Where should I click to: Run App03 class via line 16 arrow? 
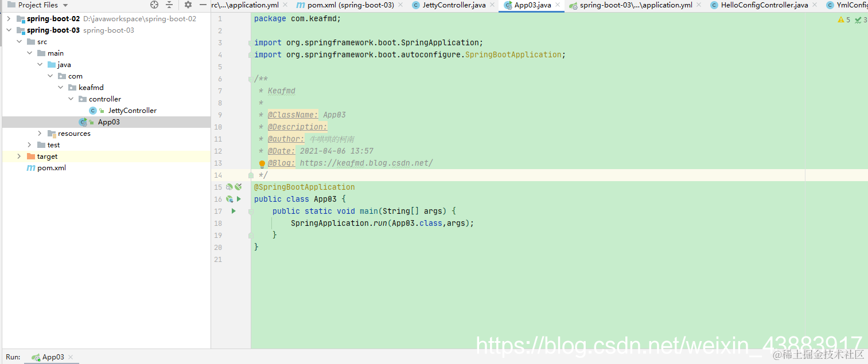[239, 199]
